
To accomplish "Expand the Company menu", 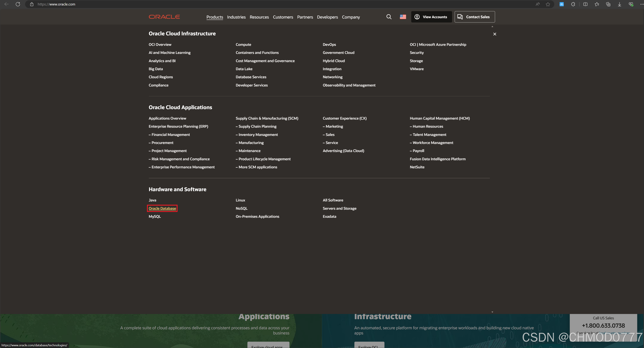I will point(351,17).
